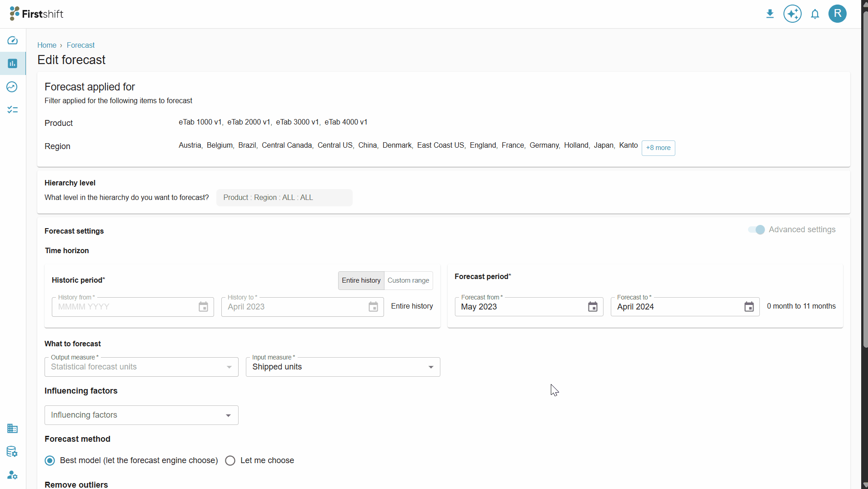Image resolution: width=868 pixels, height=489 pixels.
Task: Go to Forecast breadcrumb link
Action: (81, 45)
